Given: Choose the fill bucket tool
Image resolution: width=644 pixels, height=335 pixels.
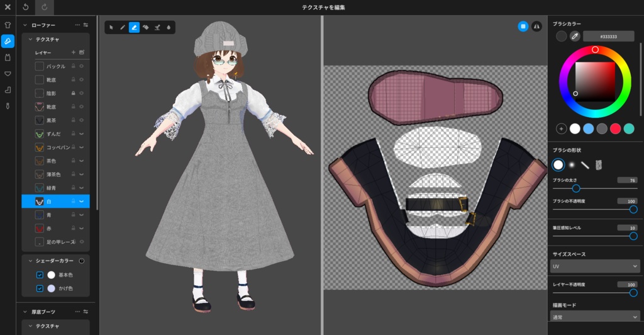Looking at the screenshot, I should [145, 28].
